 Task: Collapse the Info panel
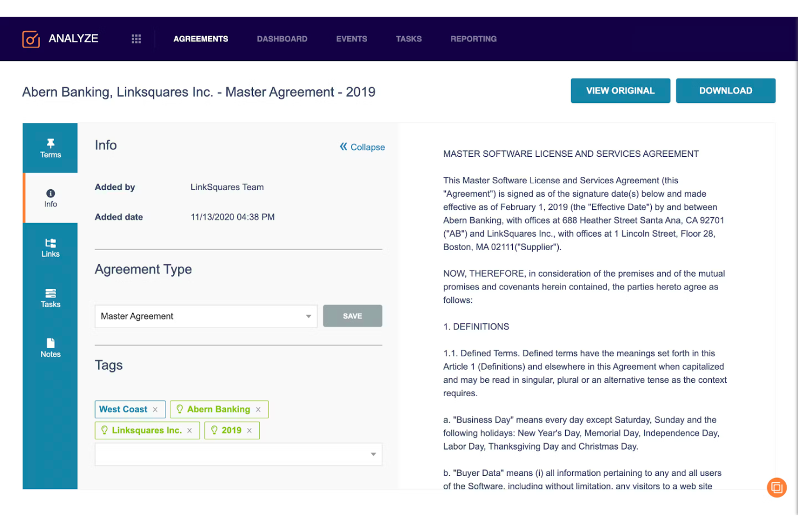[362, 147]
